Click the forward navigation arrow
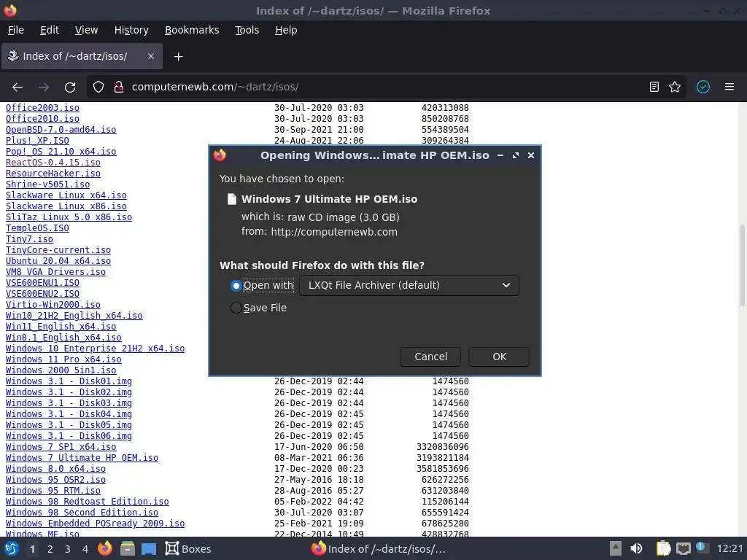The width and height of the screenshot is (747, 560). click(x=44, y=87)
